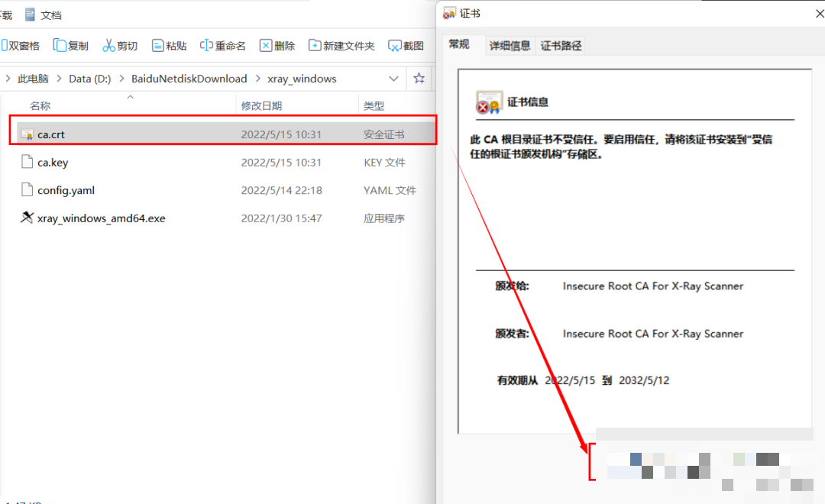Select the ca.crt certificate file icon

[27, 134]
